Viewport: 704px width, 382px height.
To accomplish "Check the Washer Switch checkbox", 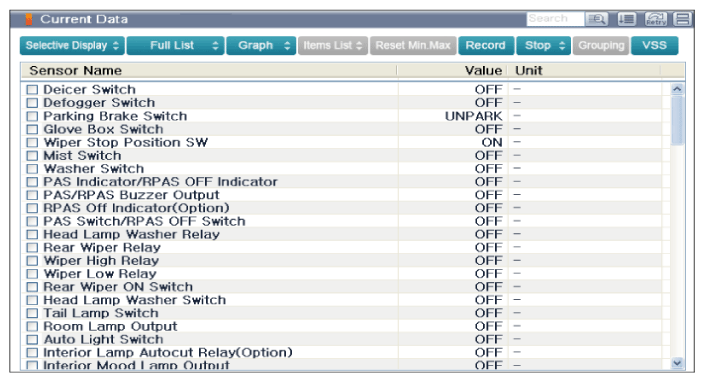I will [x=32, y=169].
